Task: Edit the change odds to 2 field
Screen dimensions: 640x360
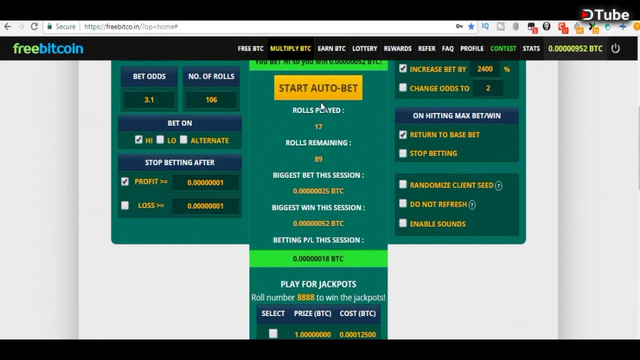Action: pos(488,88)
